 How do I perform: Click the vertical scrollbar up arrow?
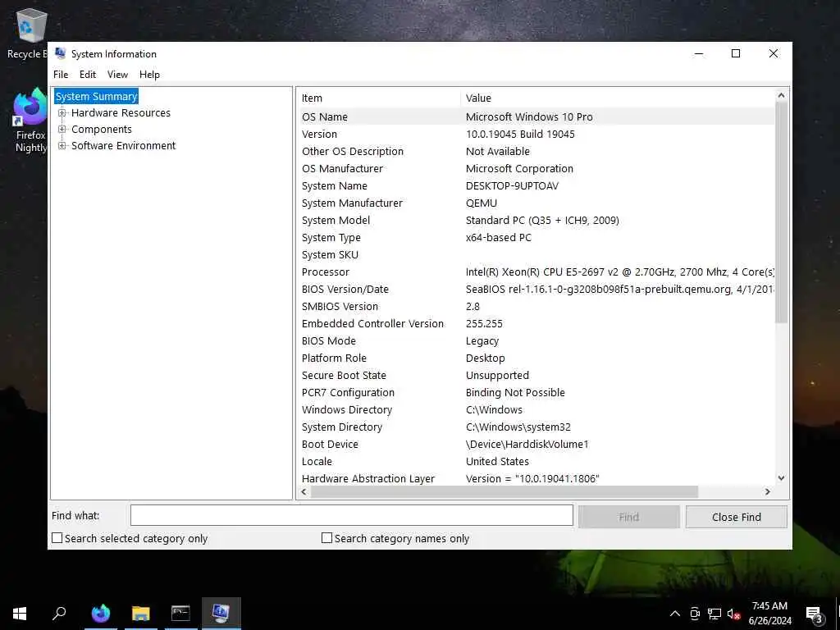click(x=781, y=95)
